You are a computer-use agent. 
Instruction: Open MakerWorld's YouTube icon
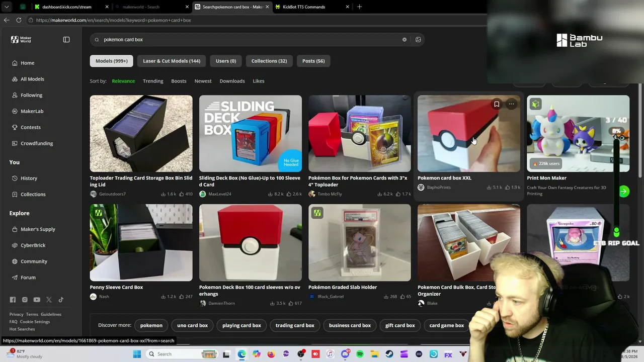(x=37, y=300)
